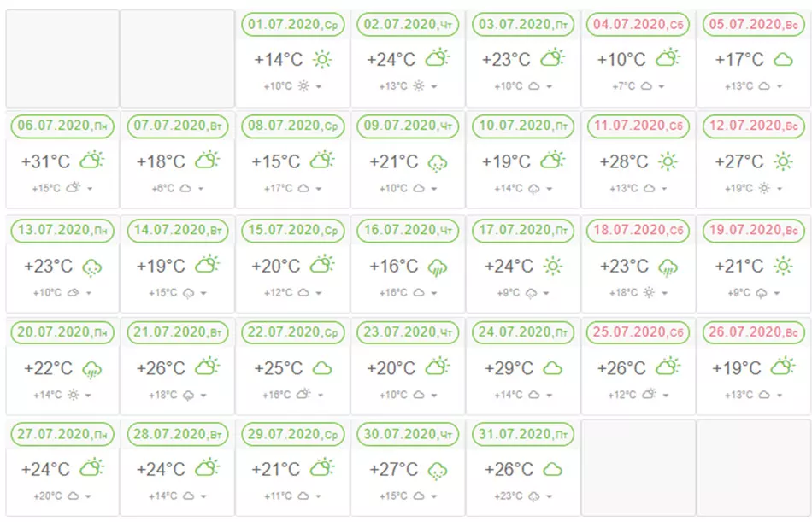
Task: Click the cloud icon for 31.07.2020
Action: [x=552, y=470]
